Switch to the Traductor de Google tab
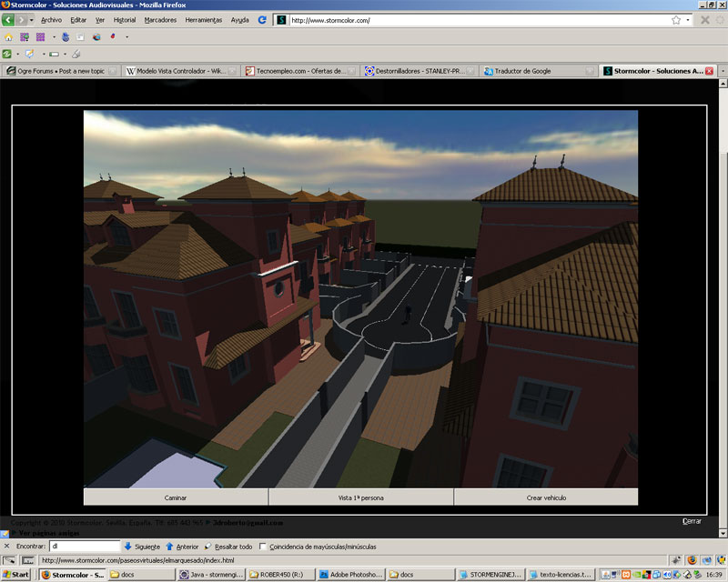Image resolution: width=728 pixels, height=582 pixels. 538,71
